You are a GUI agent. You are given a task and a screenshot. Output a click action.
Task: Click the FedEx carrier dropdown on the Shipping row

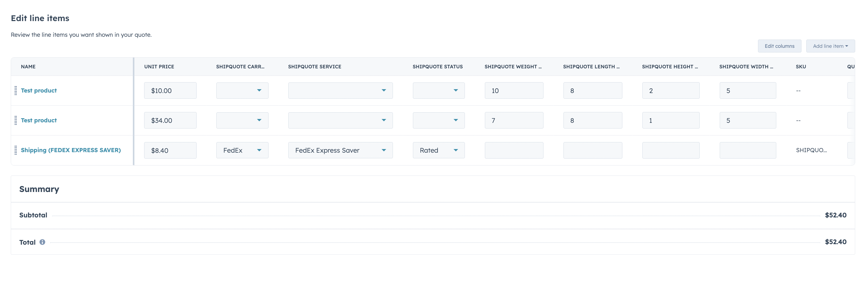tap(242, 150)
